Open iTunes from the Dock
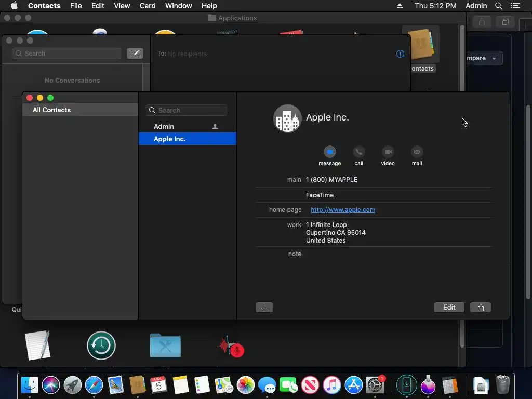This screenshot has width=532, height=399. click(x=332, y=385)
